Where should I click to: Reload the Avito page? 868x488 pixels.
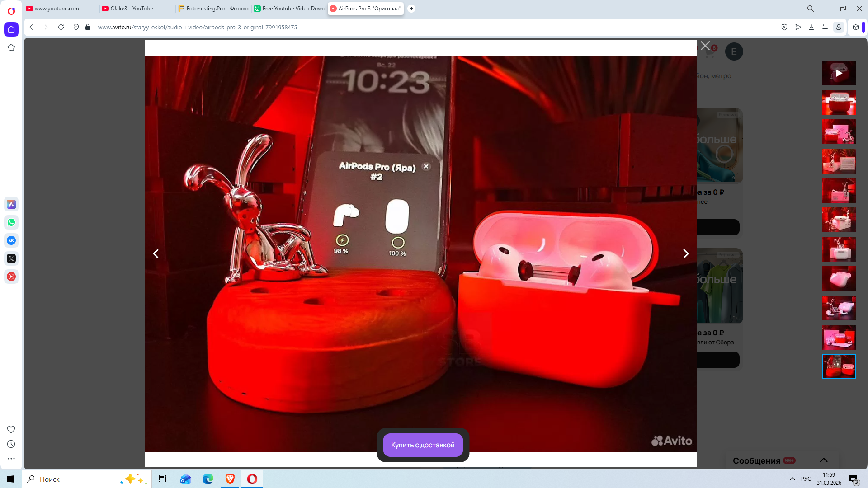61,27
